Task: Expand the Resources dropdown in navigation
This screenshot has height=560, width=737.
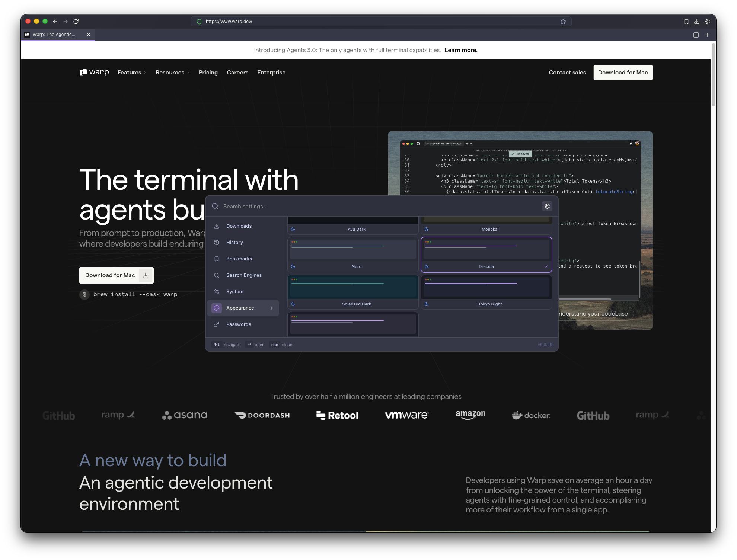Action: pos(172,72)
